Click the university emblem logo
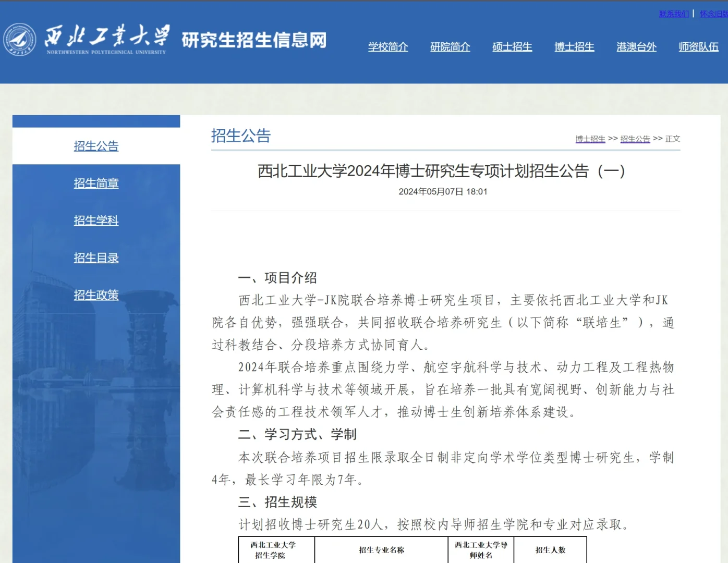 coord(20,40)
